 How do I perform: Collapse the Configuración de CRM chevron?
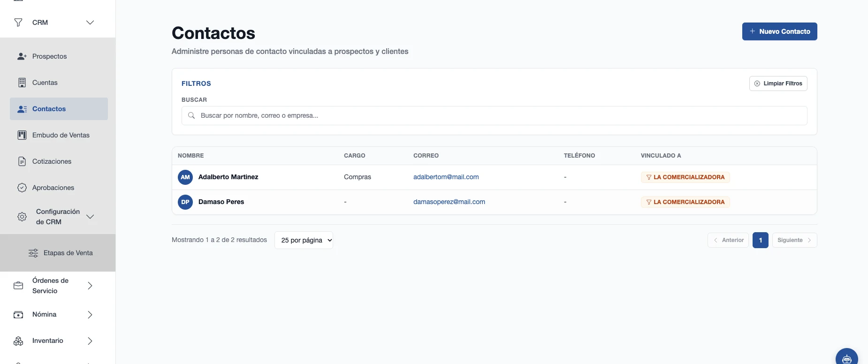(x=90, y=217)
